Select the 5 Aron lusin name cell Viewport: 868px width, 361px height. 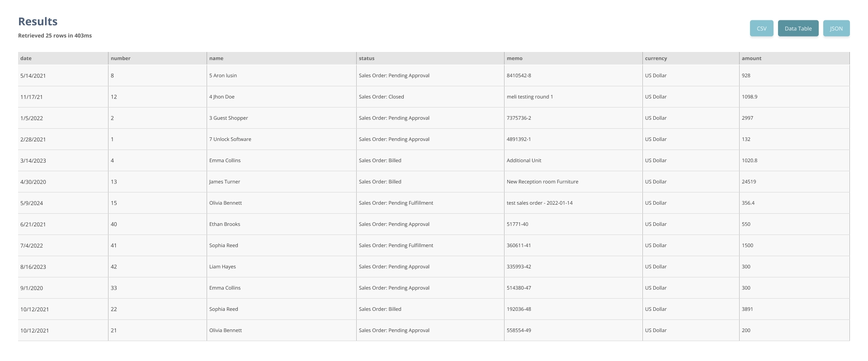click(x=223, y=75)
